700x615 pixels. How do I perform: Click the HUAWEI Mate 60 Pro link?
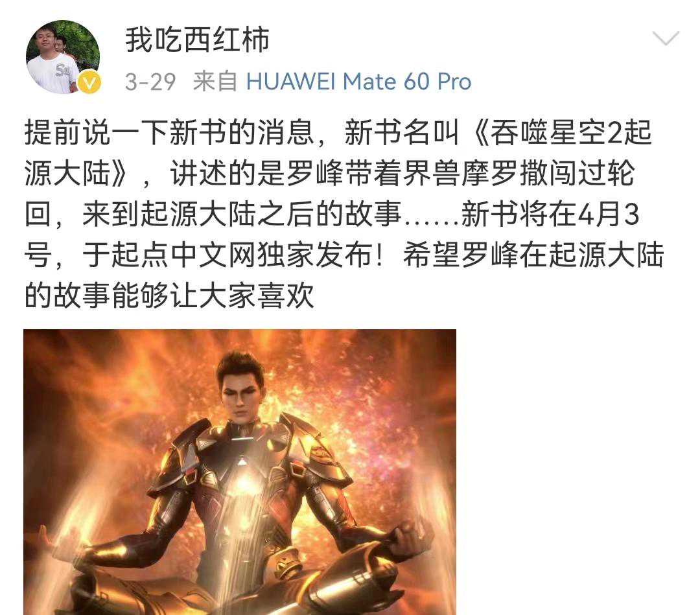coord(358,82)
